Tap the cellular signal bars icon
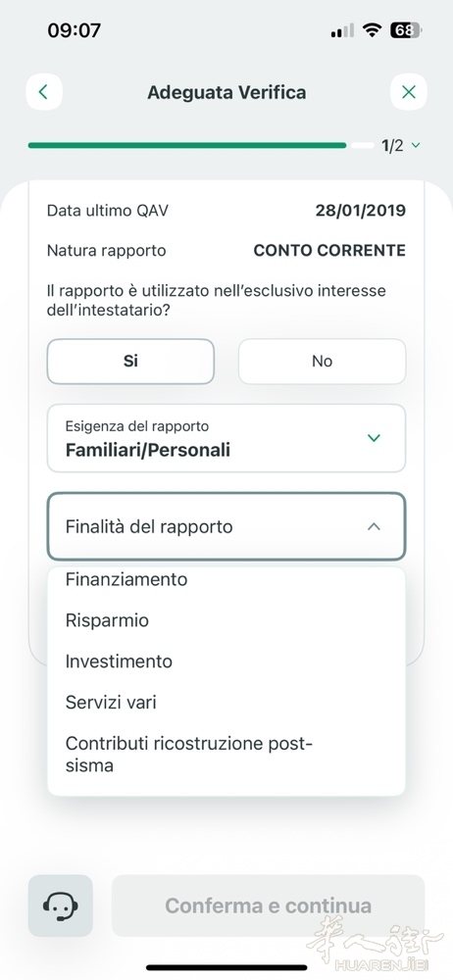453x980 pixels. pos(341,30)
